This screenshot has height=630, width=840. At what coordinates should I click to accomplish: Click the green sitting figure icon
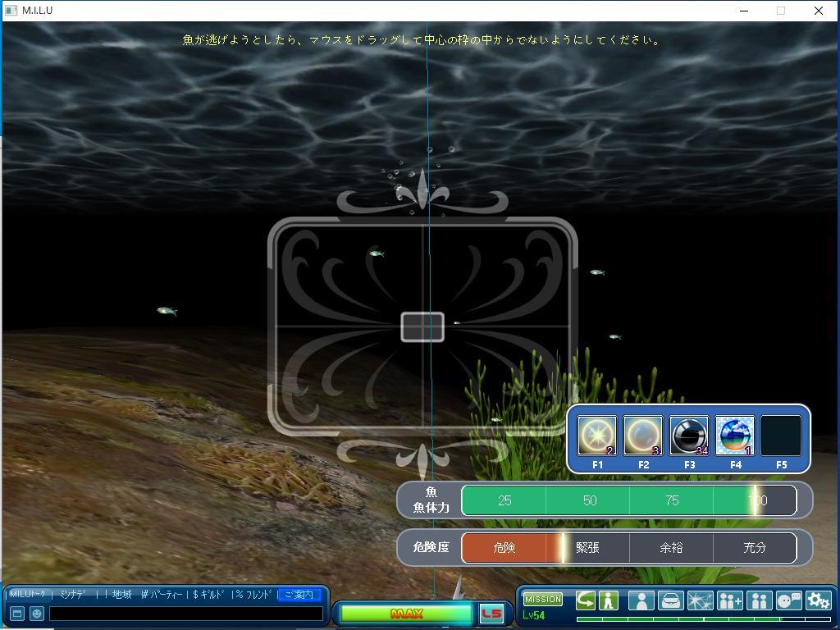[609, 600]
